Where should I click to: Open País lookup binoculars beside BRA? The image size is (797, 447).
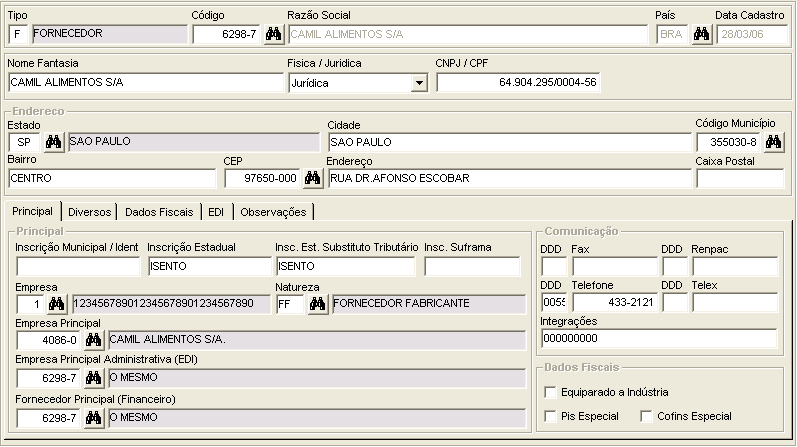tap(701, 34)
